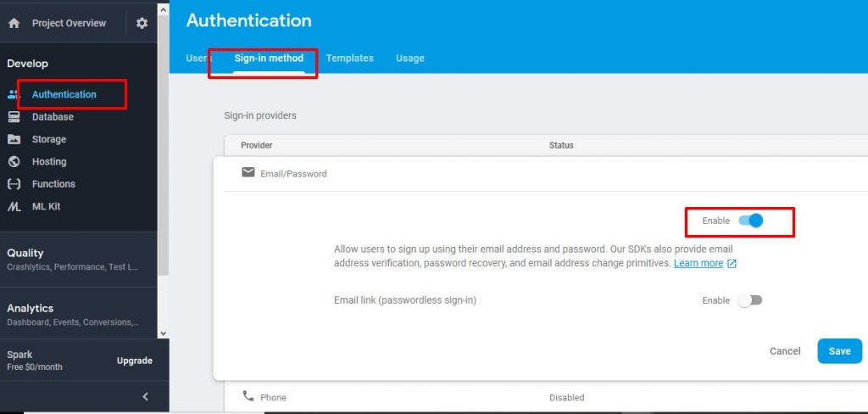The width and height of the screenshot is (868, 414).
Task: Click the Save button
Action: click(839, 351)
